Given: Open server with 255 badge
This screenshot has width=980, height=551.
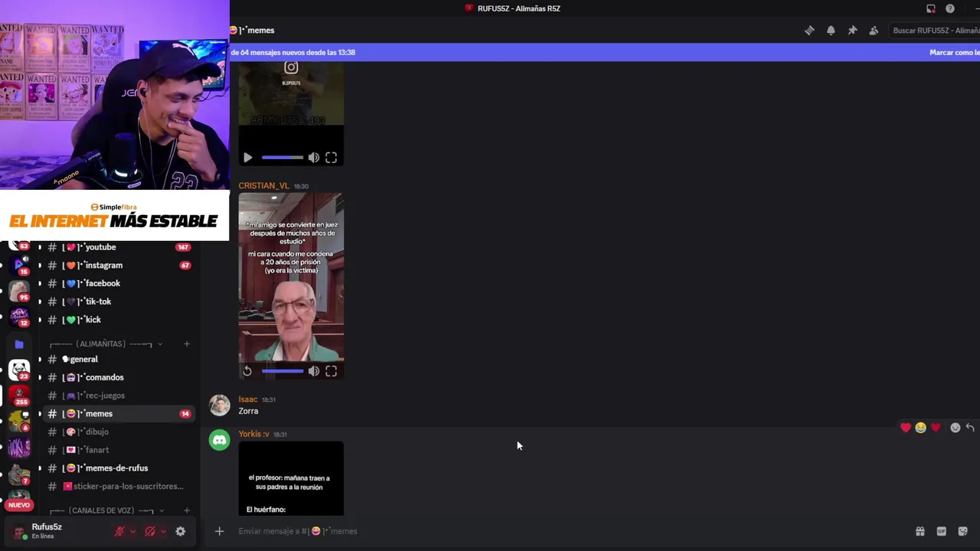Looking at the screenshot, I should (19, 395).
